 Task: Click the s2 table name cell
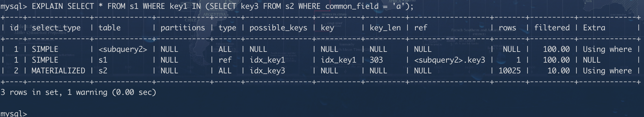103,71
